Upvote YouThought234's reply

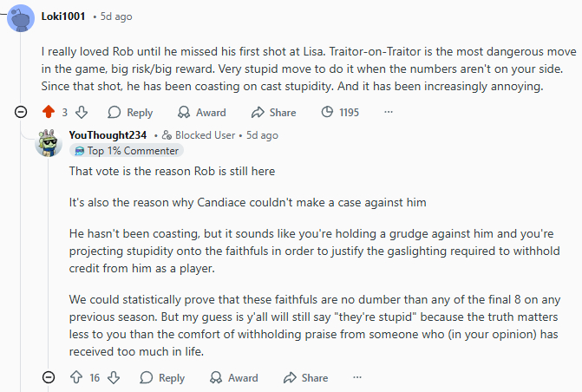coord(75,377)
